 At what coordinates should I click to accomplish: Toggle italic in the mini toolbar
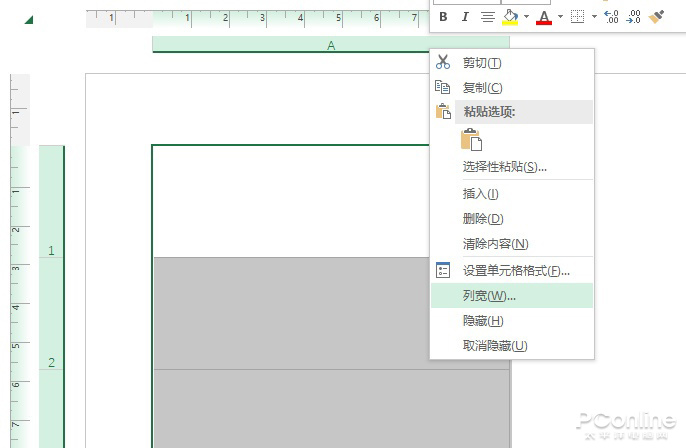coord(465,17)
